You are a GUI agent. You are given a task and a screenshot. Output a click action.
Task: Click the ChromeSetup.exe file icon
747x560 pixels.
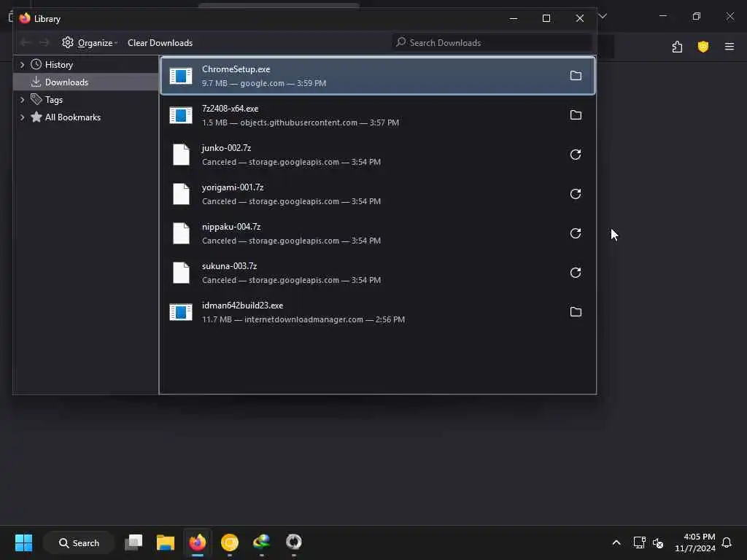(x=181, y=76)
